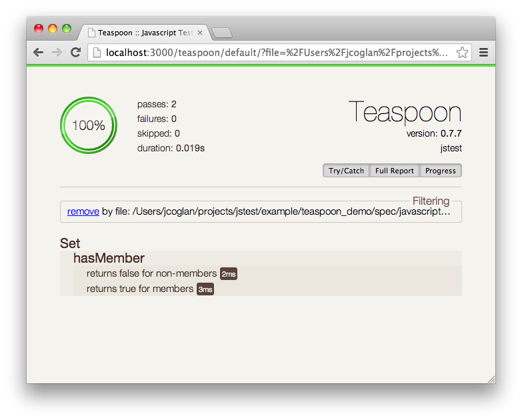
Task: Click the jstest framework label
Action: [451, 148]
